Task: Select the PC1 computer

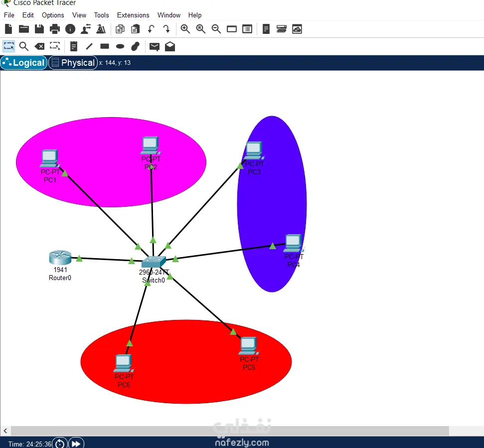Action: pyautogui.click(x=50, y=158)
